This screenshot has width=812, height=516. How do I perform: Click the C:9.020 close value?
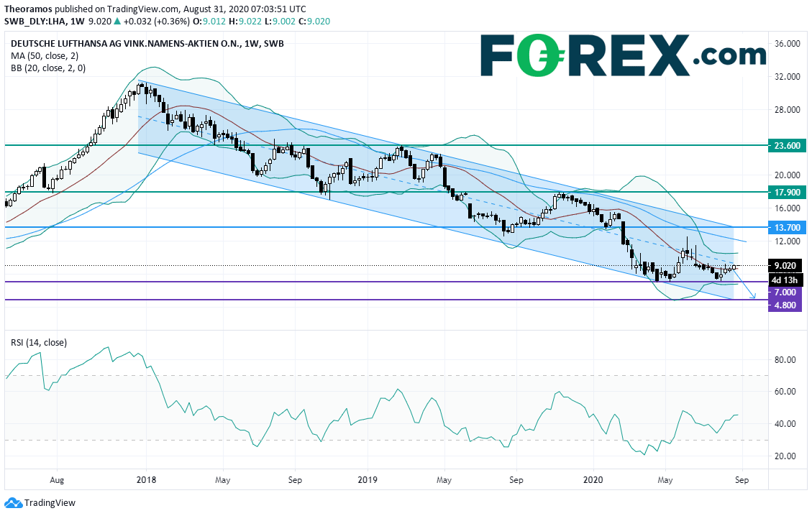tap(315, 22)
